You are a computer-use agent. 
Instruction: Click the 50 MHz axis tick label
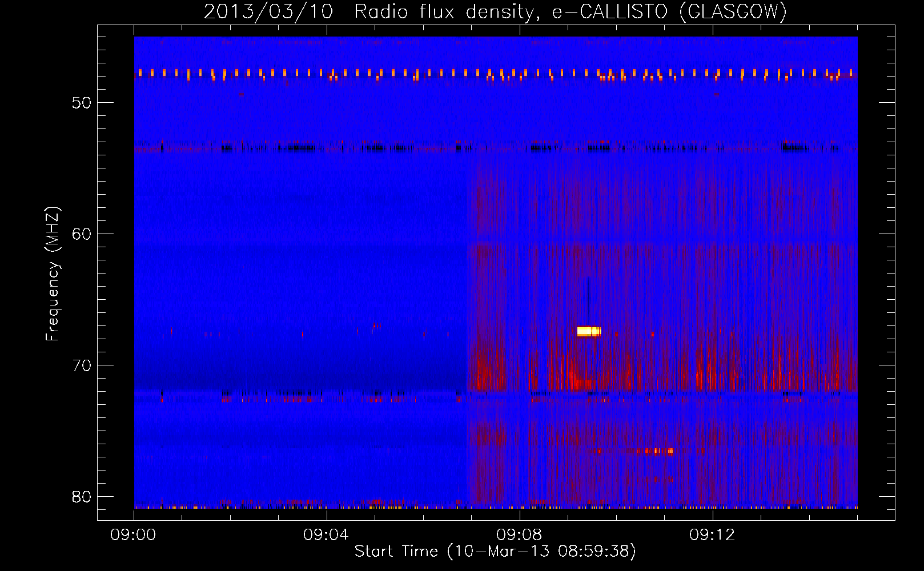(82, 103)
